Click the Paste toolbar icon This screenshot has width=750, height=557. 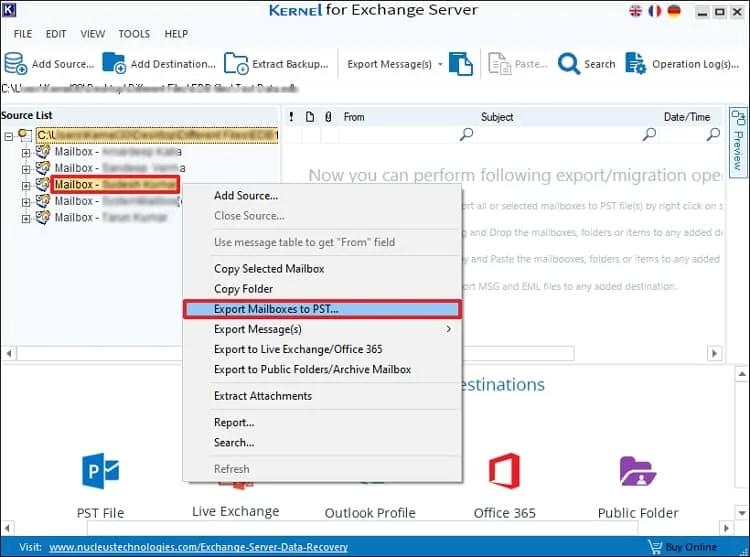(499, 64)
